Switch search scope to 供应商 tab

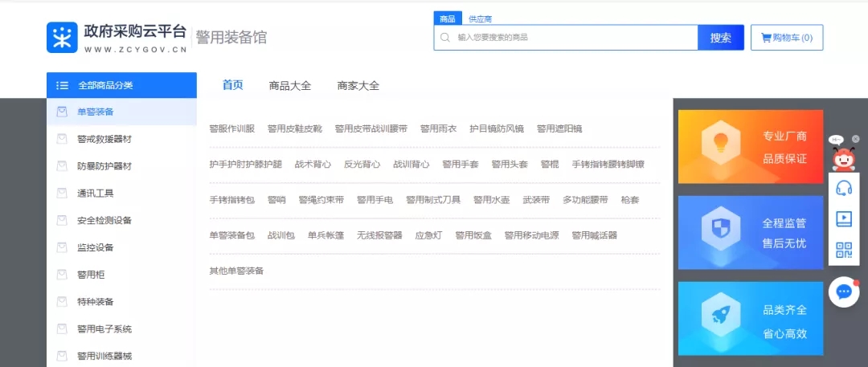pyautogui.click(x=480, y=18)
